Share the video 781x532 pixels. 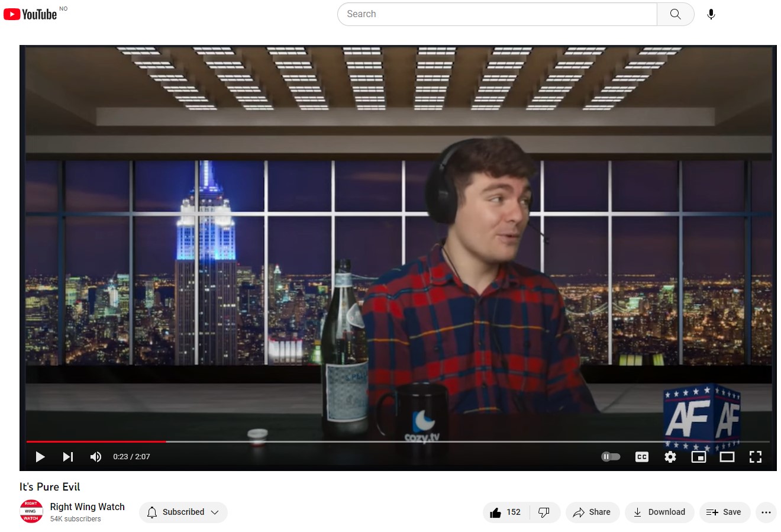click(592, 512)
